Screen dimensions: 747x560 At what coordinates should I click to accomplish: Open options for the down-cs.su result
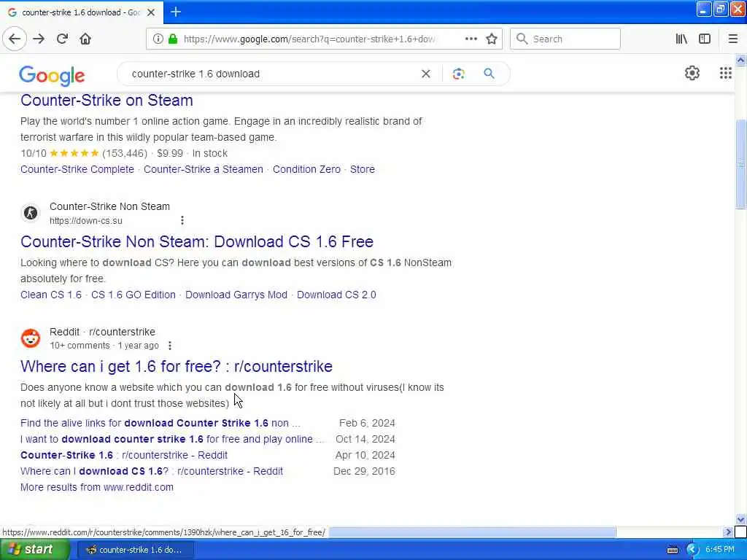pyautogui.click(x=182, y=220)
